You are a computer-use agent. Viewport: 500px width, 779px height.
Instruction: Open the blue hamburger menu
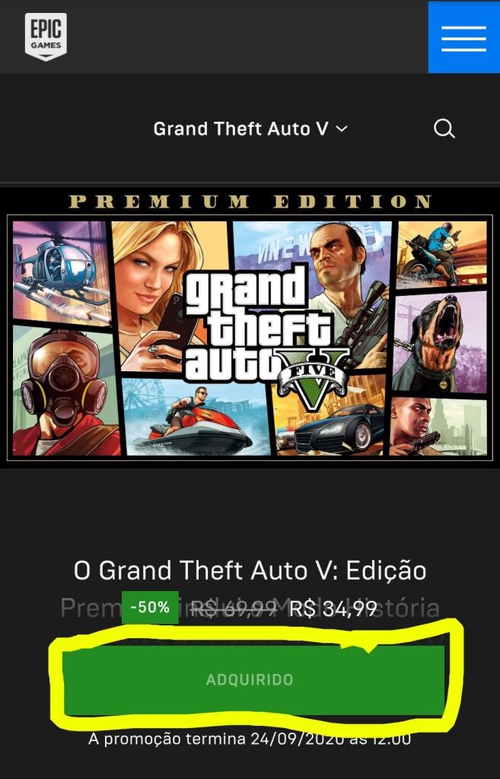pyautogui.click(x=464, y=37)
